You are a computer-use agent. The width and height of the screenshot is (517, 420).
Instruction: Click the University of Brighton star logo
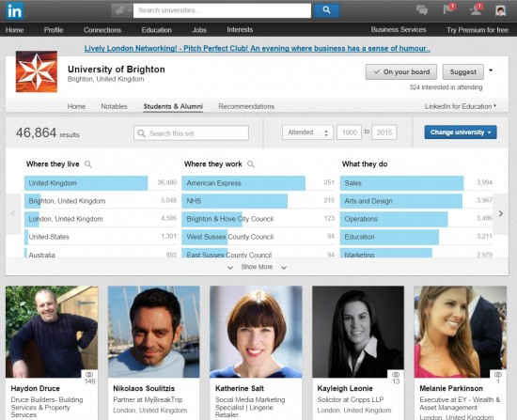pyautogui.click(x=37, y=71)
